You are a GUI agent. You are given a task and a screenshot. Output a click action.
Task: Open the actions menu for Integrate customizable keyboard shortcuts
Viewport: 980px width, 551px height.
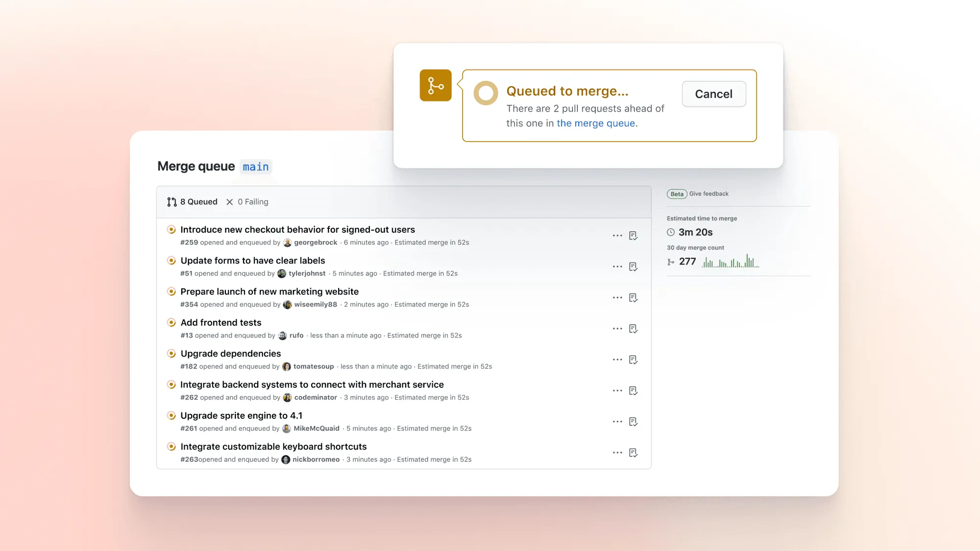(x=617, y=453)
